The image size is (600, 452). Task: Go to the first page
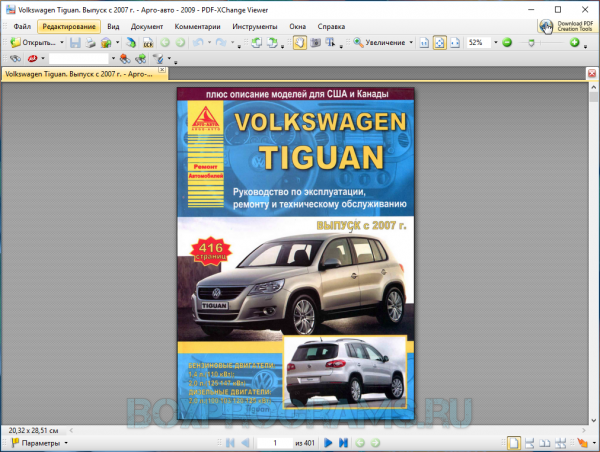point(230,443)
